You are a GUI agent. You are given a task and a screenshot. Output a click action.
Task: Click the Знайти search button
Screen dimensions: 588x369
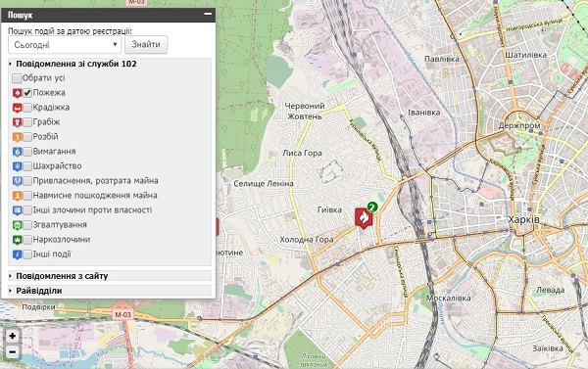[146, 45]
